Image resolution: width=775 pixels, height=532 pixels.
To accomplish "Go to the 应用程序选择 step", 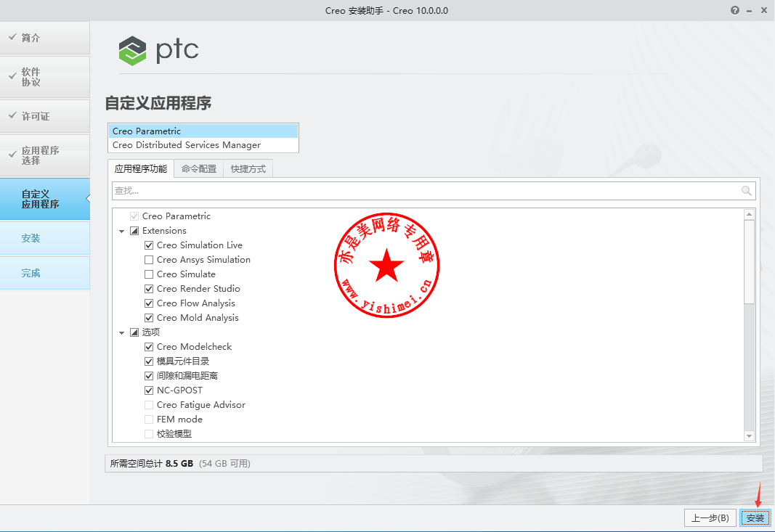I will (x=45, y=155).
